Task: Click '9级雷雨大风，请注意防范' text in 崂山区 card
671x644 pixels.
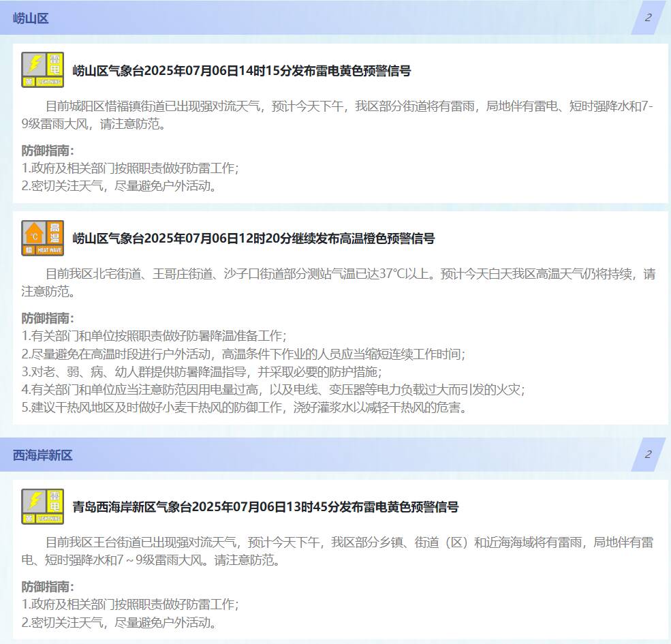Action: (x=93, y=124)
